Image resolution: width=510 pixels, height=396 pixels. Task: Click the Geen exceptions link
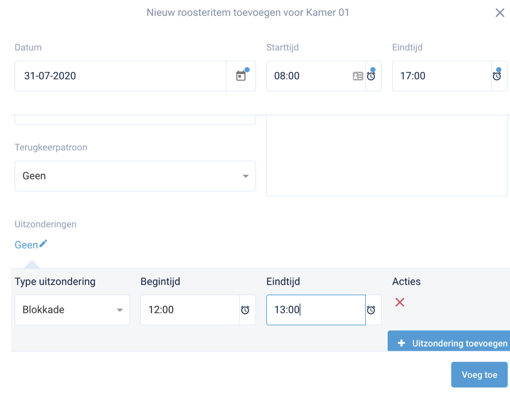coord(26,245)
